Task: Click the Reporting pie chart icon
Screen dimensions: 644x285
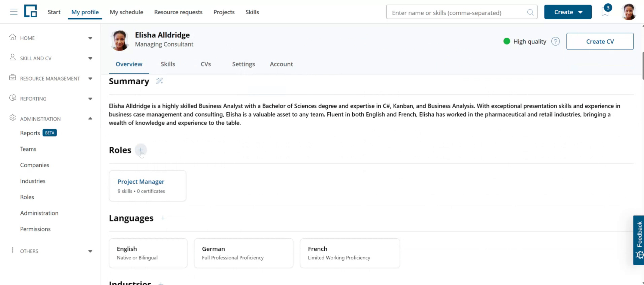Action: pyautogui.click(x=13, y=98)
